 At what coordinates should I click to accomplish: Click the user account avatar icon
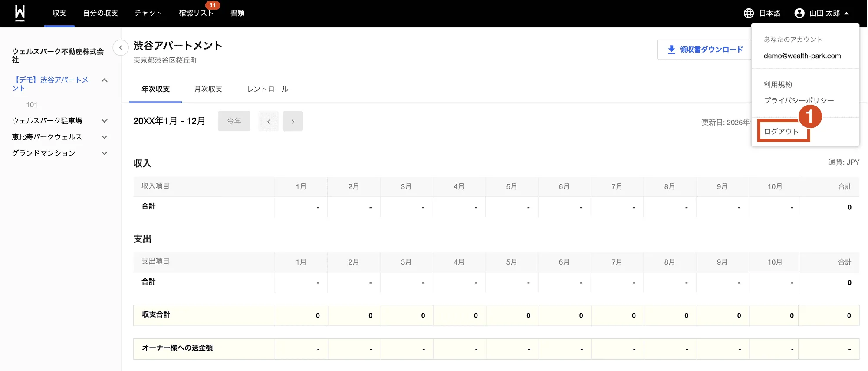coord(799,13)
